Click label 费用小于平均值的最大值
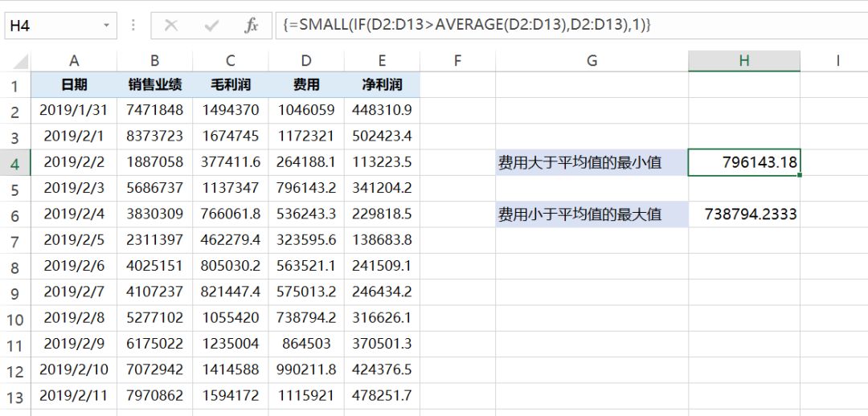This screenshot has width=868, height=416. (x=592, y=214)
